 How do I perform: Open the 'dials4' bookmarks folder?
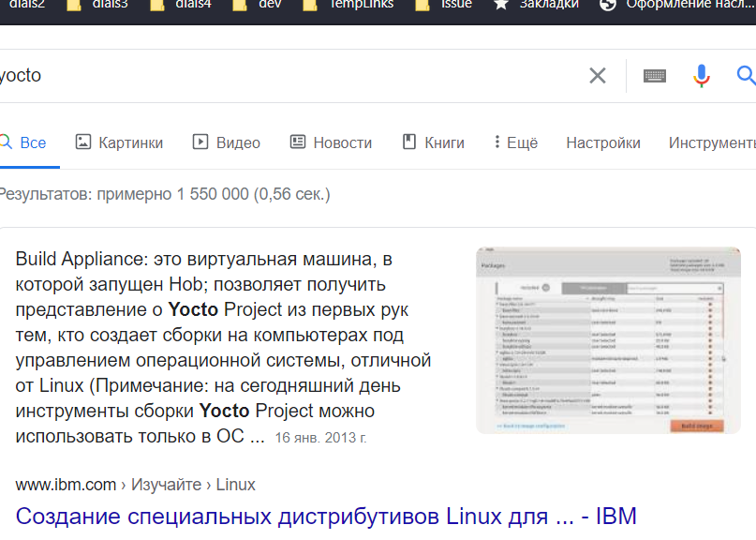[x=180, y=5]
